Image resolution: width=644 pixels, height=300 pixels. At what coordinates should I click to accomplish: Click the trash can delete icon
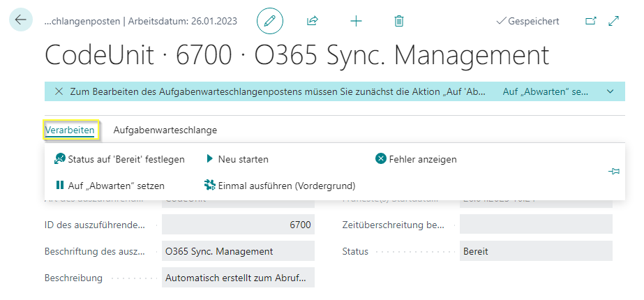click(399, 21)
